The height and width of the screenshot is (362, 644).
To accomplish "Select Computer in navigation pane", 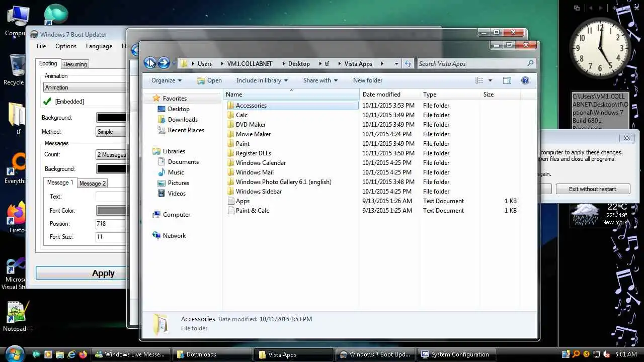I will pyautogui.click(x=171, y=214).
